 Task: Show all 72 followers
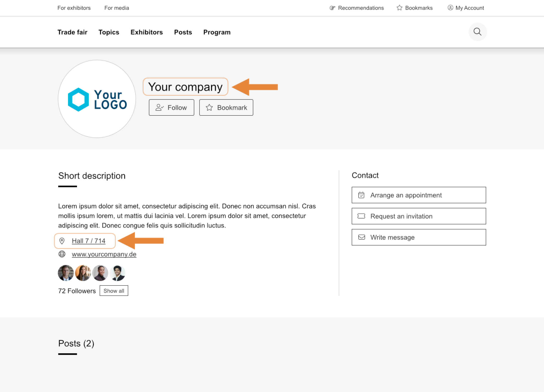tap(114, 291)
